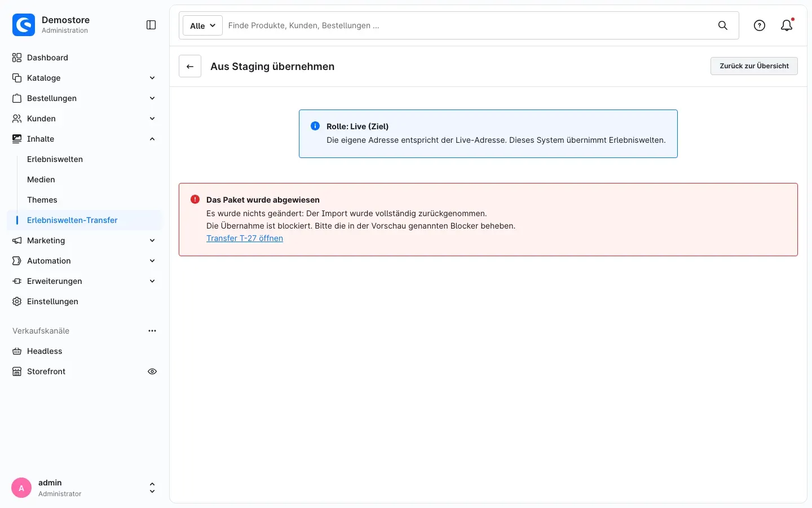Collapse the Inhalte menu chevron

[x=152, y=139]
